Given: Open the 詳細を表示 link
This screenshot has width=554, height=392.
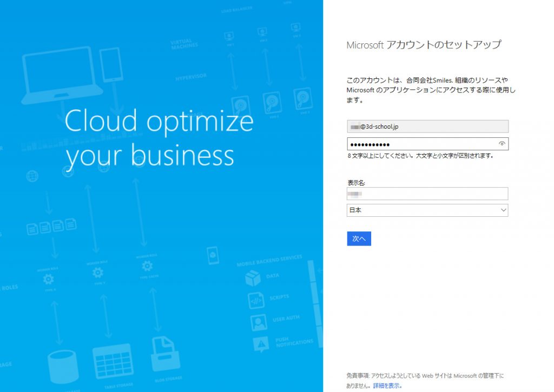Looking at the screenshot, I should 387,386.
